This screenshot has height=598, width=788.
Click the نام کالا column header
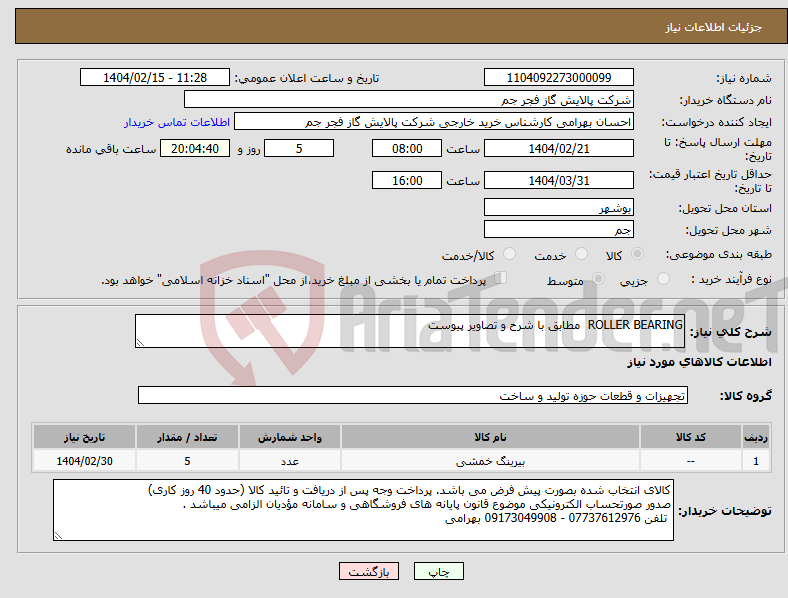(x=490, y=437)
